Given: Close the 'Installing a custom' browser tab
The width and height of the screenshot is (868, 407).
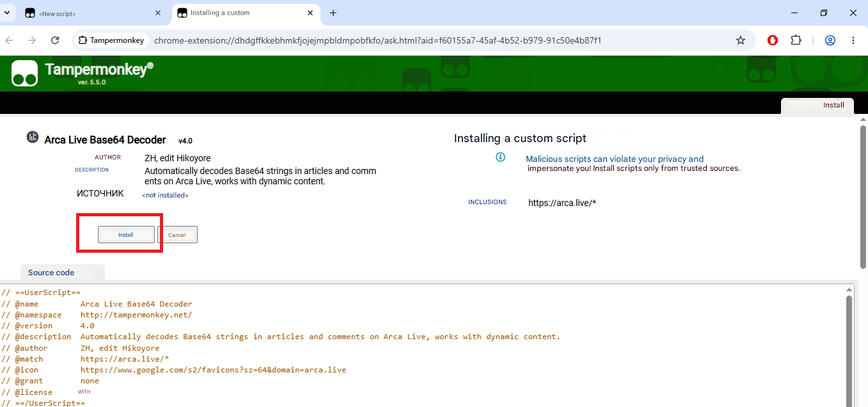Looking at the screenshot, I should [310, 13].
